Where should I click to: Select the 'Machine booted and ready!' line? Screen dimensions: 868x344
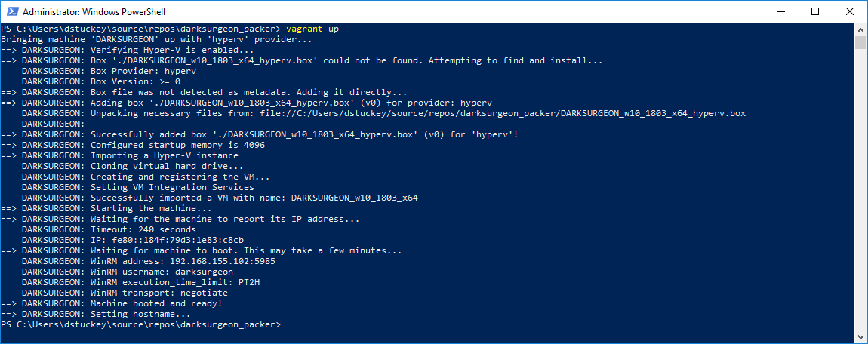(111, 303)
